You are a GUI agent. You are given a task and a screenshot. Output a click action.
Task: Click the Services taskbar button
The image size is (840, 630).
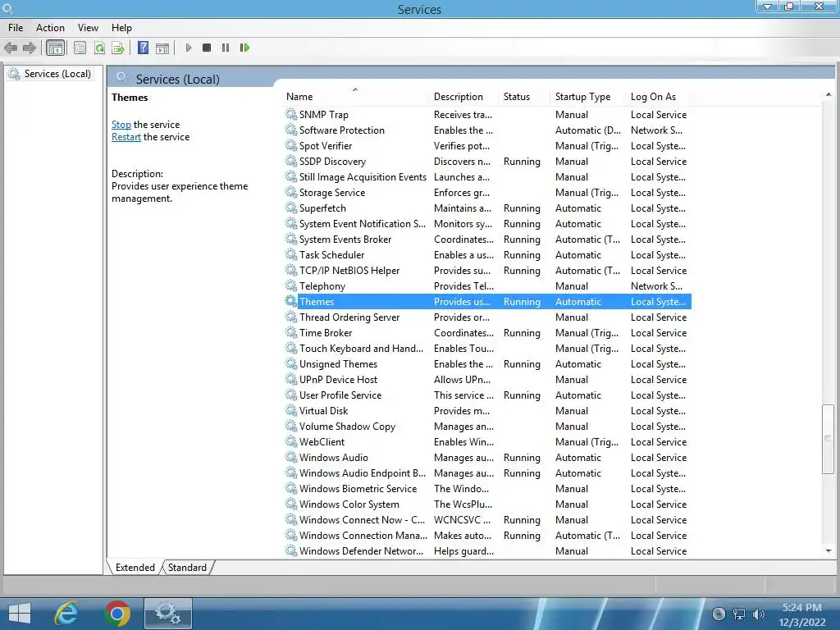[167, 614]
